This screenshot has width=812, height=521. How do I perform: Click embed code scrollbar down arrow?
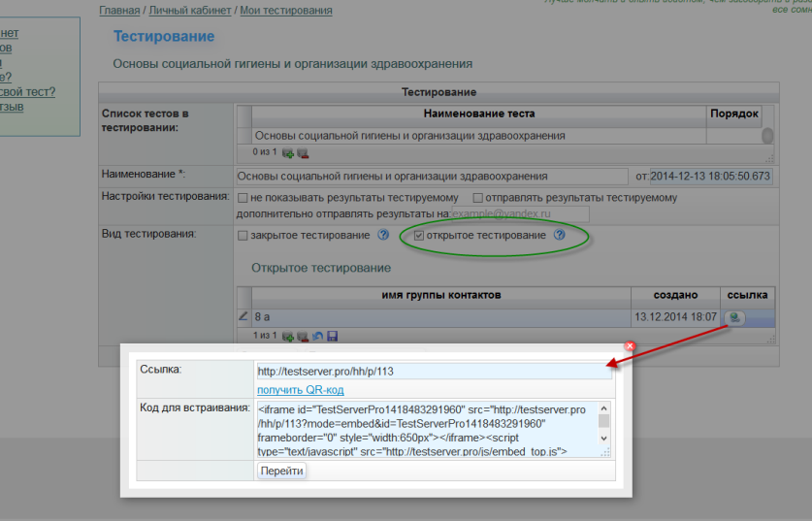point(603,439)
